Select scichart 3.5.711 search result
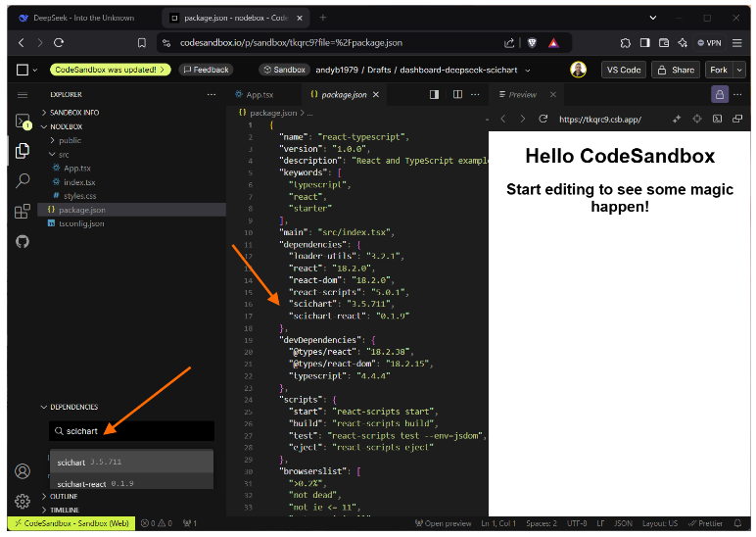The height and width of the screenshot is (537, 756). point(131,463)
